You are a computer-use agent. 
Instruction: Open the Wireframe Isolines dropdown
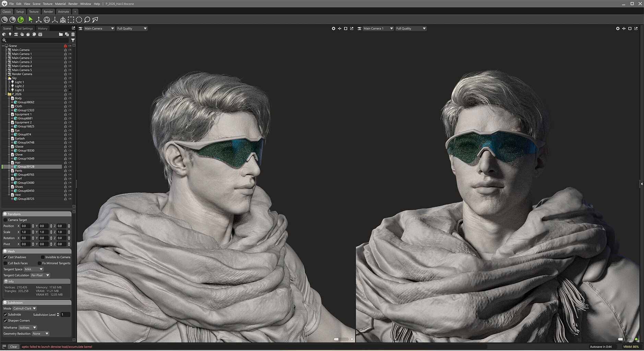(x=27, y=328)
